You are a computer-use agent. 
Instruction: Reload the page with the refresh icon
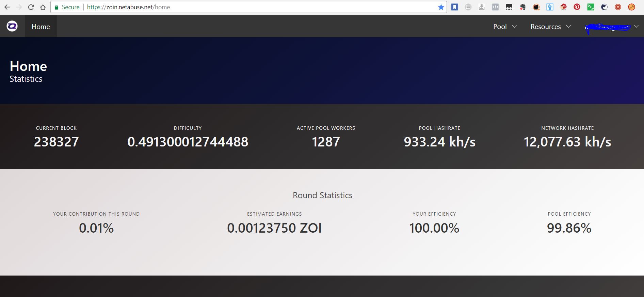[31, 7]
